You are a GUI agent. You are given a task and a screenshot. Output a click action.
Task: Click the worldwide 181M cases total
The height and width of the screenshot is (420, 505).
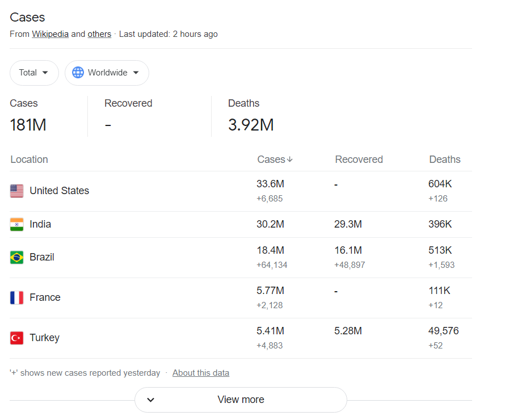click(x=28, y=125)
